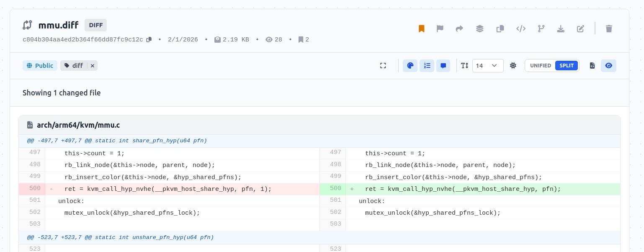Toggle syntax highlighting palette button
Viewport: 644px width, 252px height.
tap(410, 66)
